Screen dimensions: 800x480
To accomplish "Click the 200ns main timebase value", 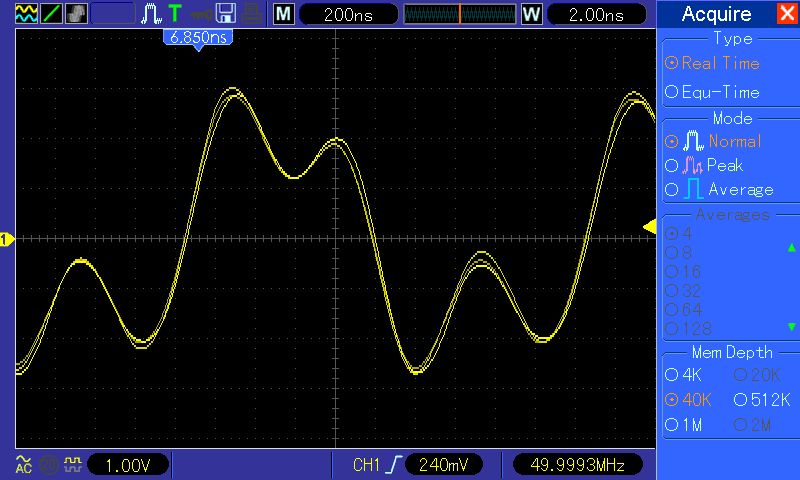I will click(x=348, y=14).
